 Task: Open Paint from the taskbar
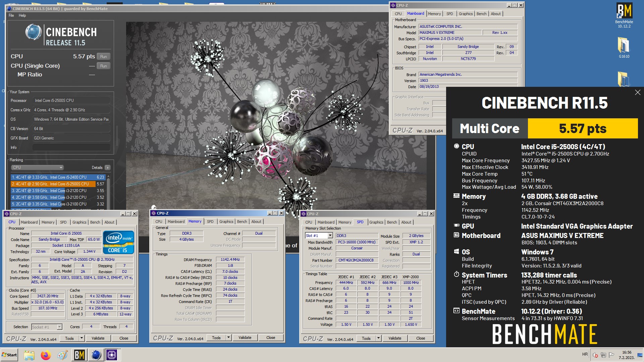(62, 355)
